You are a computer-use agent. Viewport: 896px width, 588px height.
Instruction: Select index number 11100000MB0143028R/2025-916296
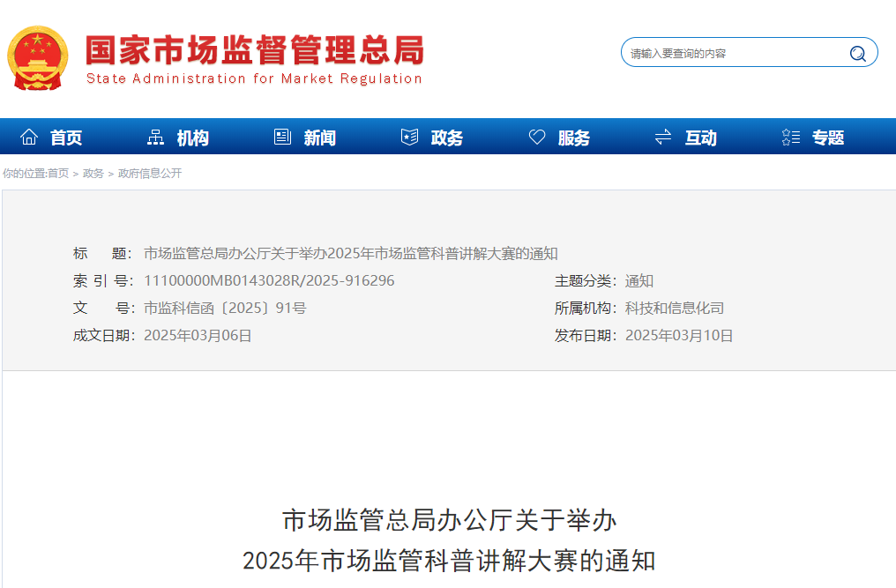click(x=269, y=280)
